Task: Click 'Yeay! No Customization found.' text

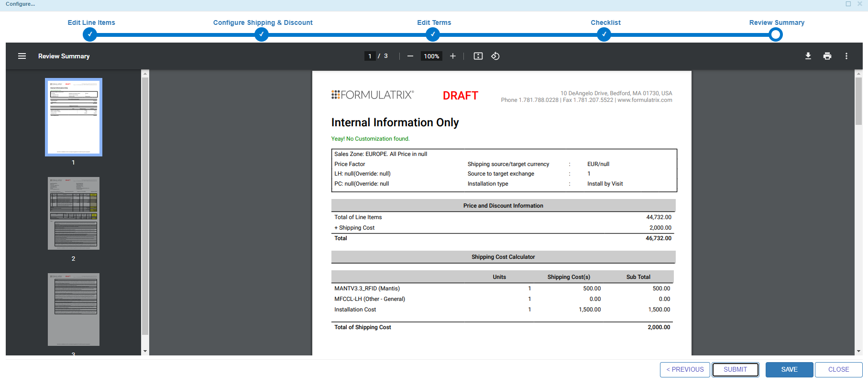Action: (x=370, y=139)
